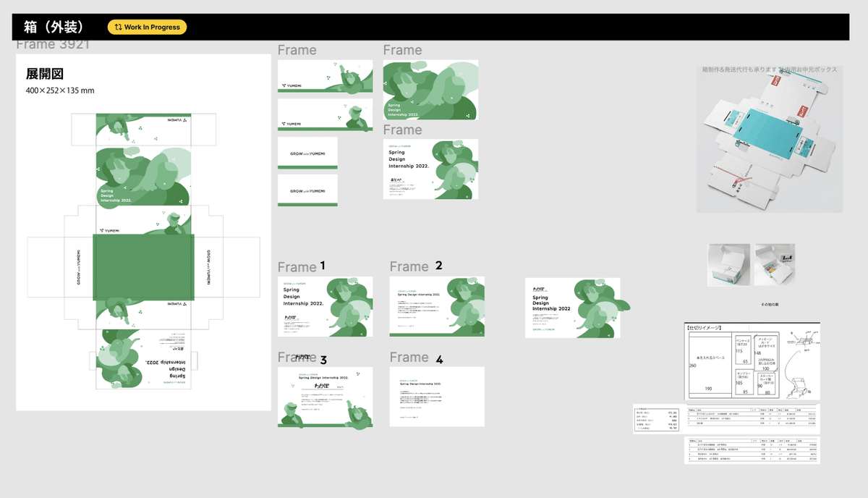Click the 展開図 heading
Image resolution: width=868 pixels, height=498 pixels.
pyautogui.click(x=46, y=74)
